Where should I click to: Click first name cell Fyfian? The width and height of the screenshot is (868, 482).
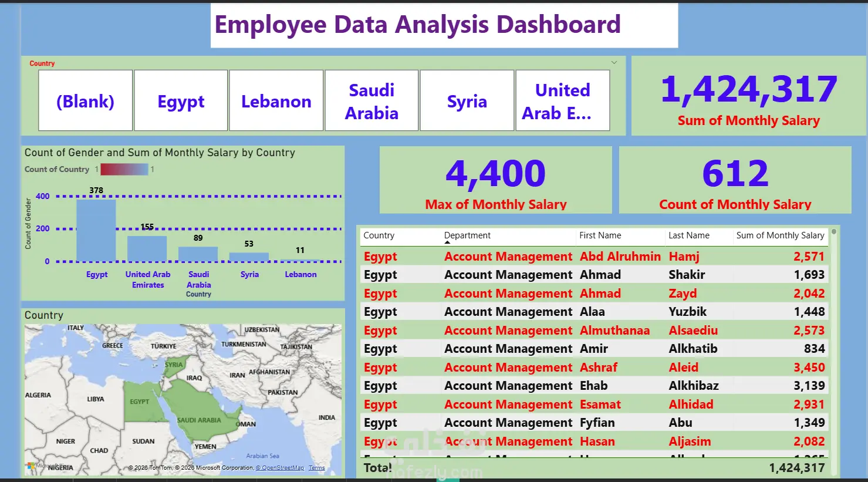(597, 423)
